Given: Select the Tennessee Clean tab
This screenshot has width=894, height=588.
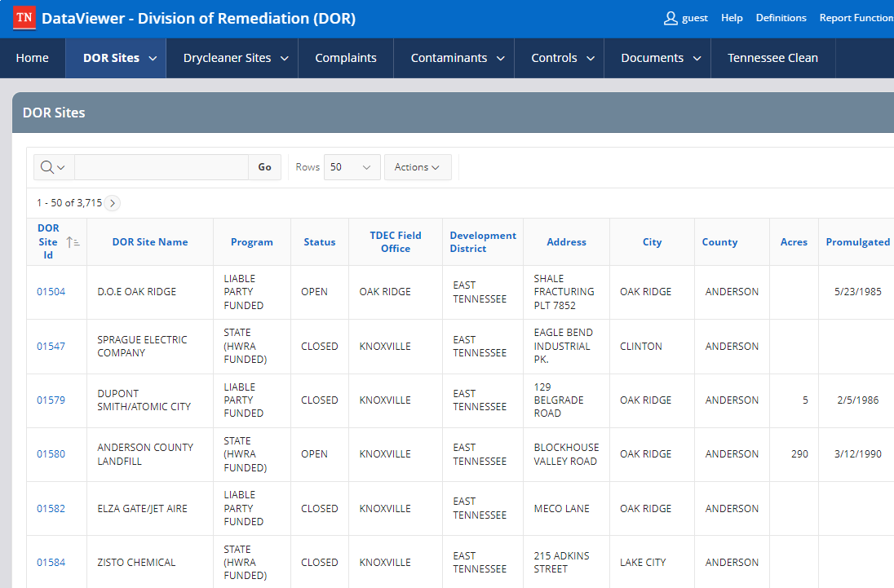Looking at the screenshot, I should pyautogui.click(x=772, y=58).
